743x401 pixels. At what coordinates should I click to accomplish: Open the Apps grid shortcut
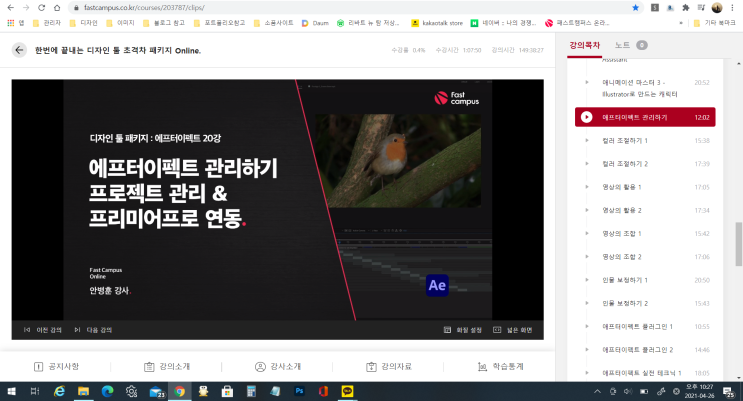click(x=16, y=23)
